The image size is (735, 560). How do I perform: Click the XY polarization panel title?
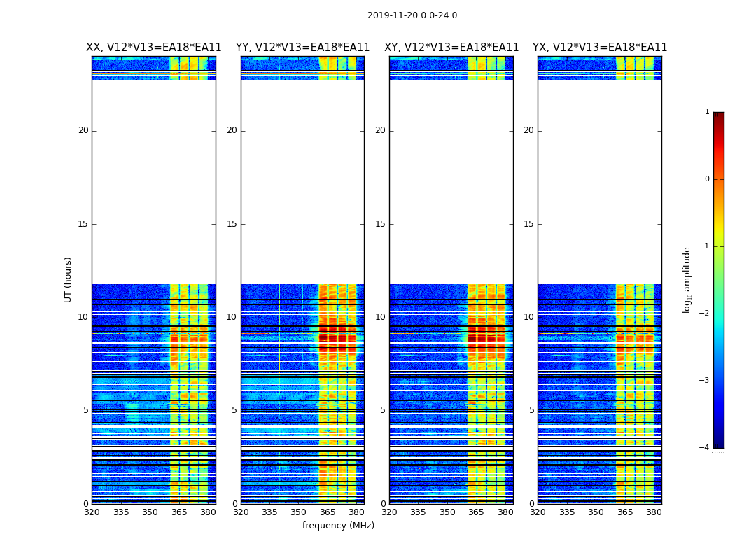click(451, 48)
